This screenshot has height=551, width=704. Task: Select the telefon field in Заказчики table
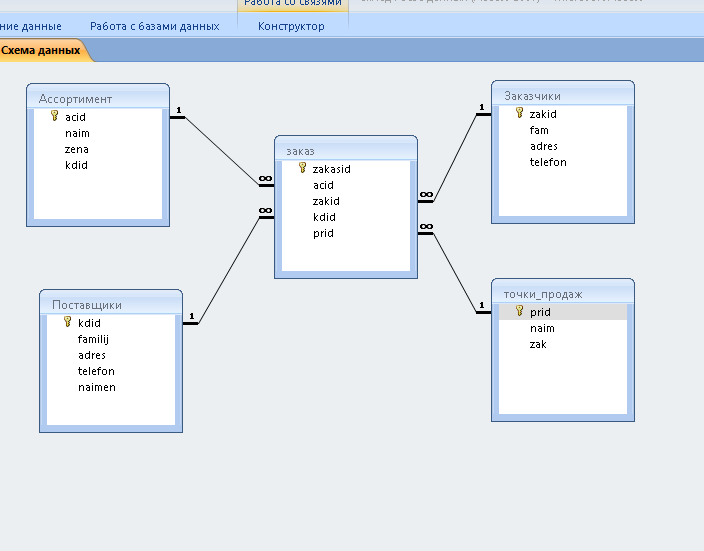point(563,162)
